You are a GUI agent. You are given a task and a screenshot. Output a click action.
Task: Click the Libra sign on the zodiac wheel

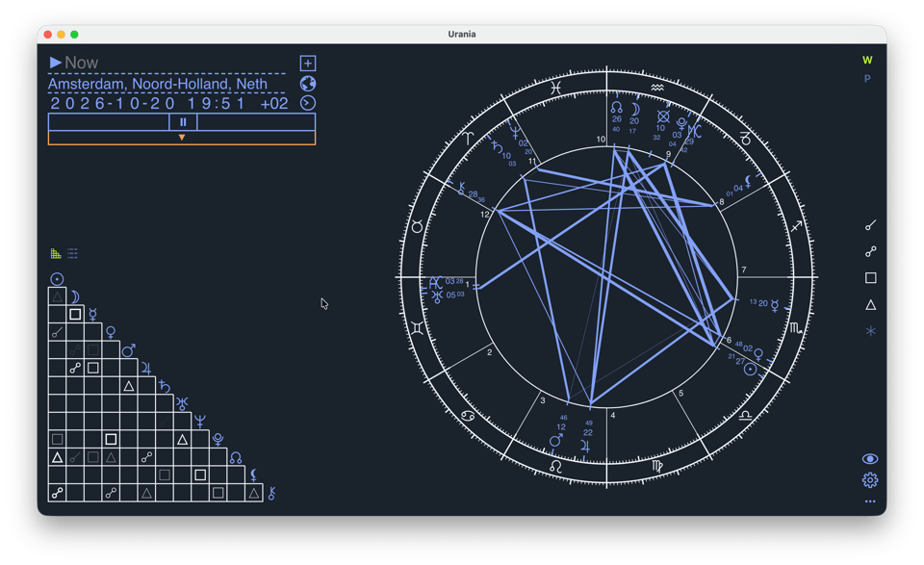[x=745, y=416]
